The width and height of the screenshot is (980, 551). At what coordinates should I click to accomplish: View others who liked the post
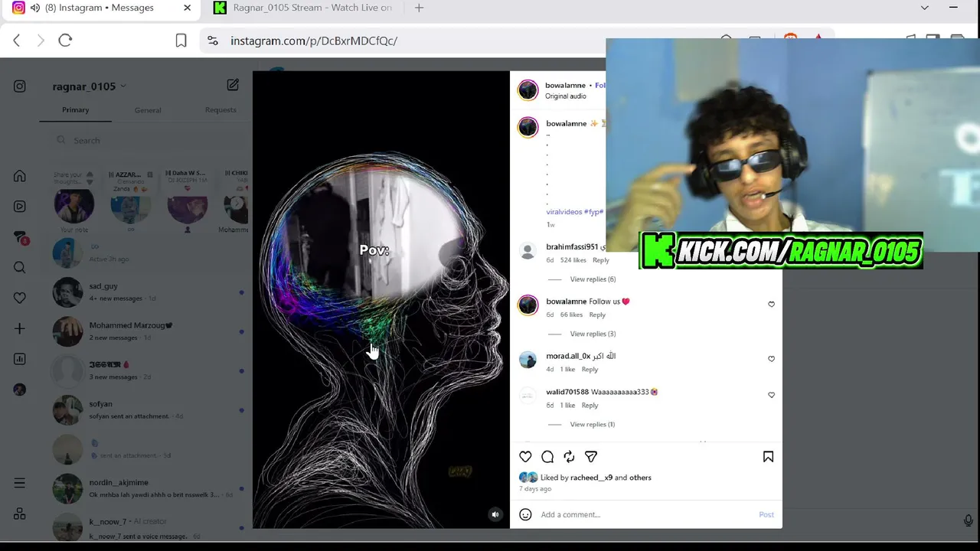pos(640,478)
